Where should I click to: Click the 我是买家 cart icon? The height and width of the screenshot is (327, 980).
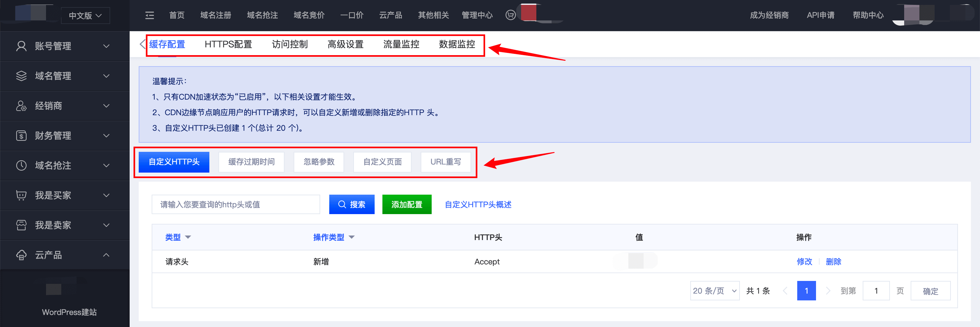point(21,195)
